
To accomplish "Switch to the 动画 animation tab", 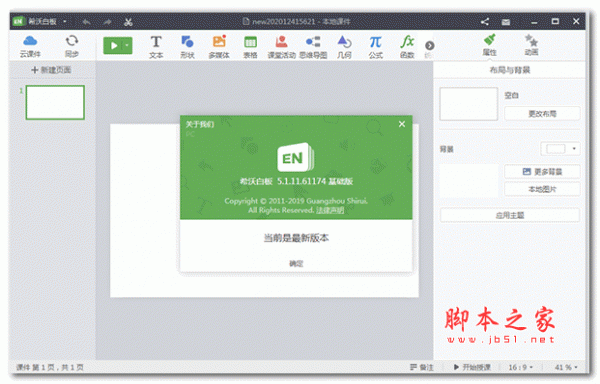I will [x=531, y=45].
